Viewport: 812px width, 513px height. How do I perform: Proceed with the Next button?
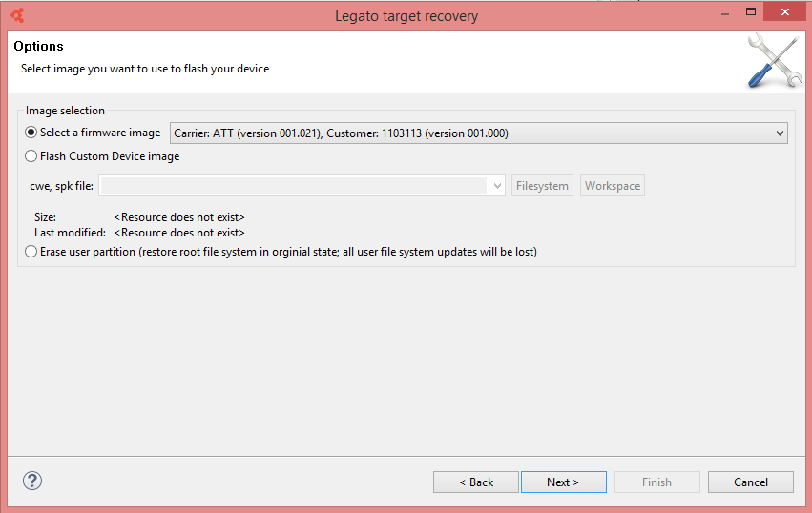563,482
